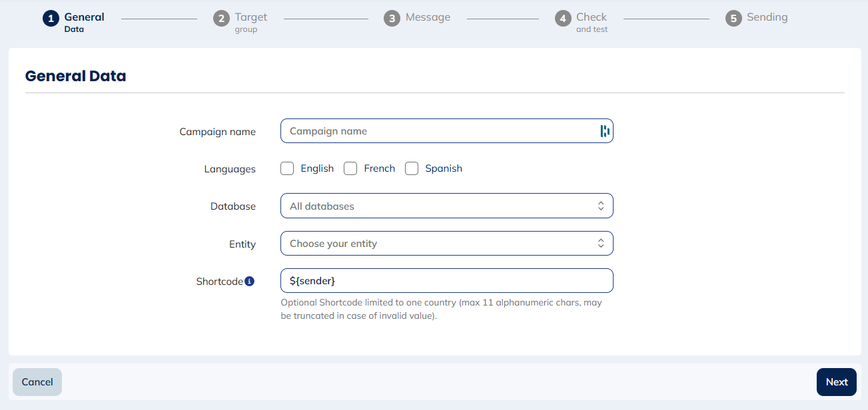Click step circle 5 Sending
The height and width of the screenshot is (410, 868).
(x=733, y=18)
